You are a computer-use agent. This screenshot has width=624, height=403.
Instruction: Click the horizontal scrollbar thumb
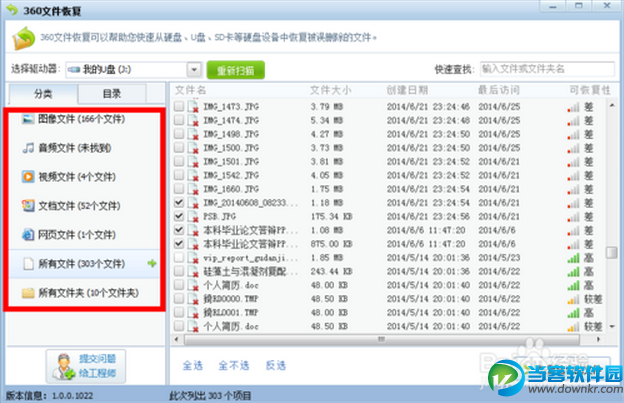pos(381,339)
